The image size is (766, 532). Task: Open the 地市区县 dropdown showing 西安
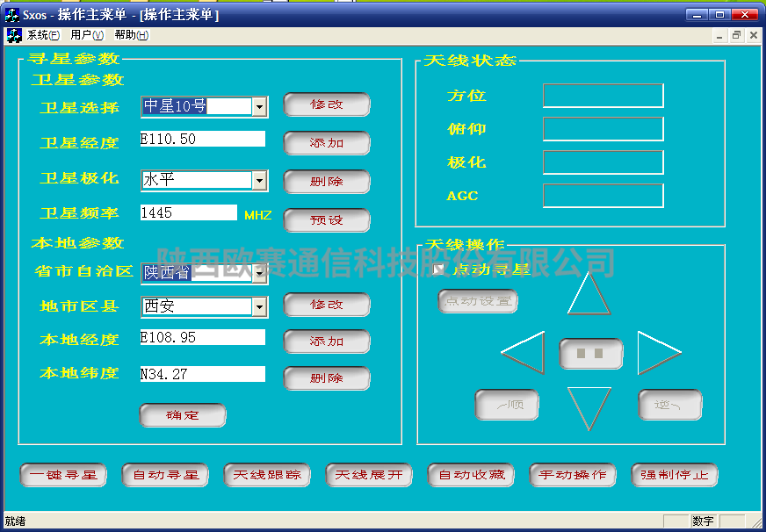point(259,306)
